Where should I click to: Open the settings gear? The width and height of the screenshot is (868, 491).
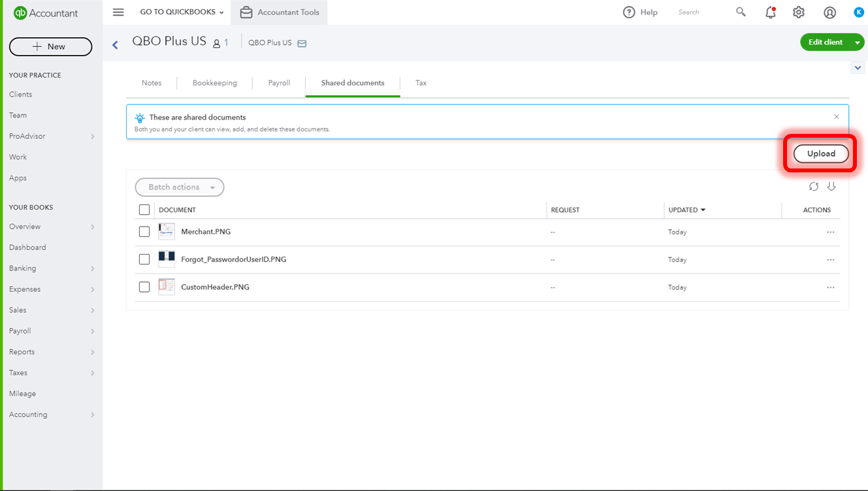(798, 12)
